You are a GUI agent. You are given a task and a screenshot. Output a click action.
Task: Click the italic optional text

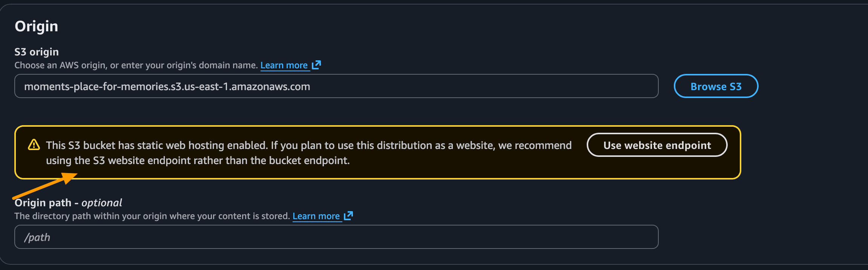tap(102, 202)
